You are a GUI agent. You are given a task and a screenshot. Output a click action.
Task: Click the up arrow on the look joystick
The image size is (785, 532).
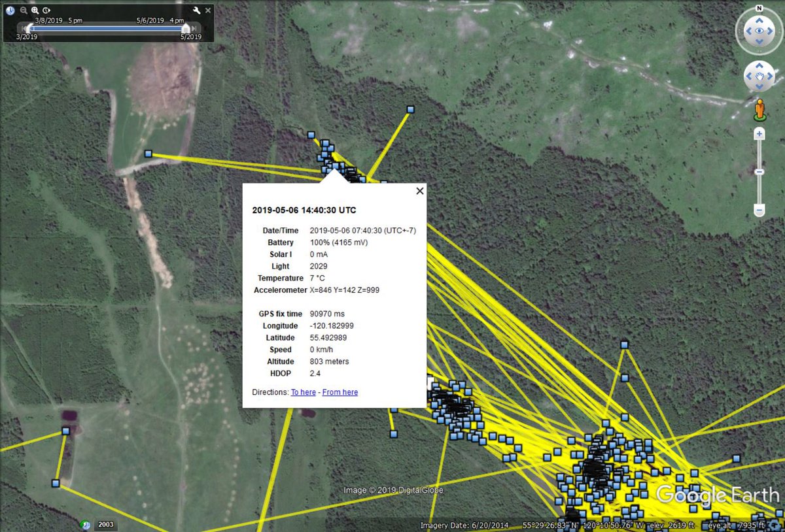point(759,21)
